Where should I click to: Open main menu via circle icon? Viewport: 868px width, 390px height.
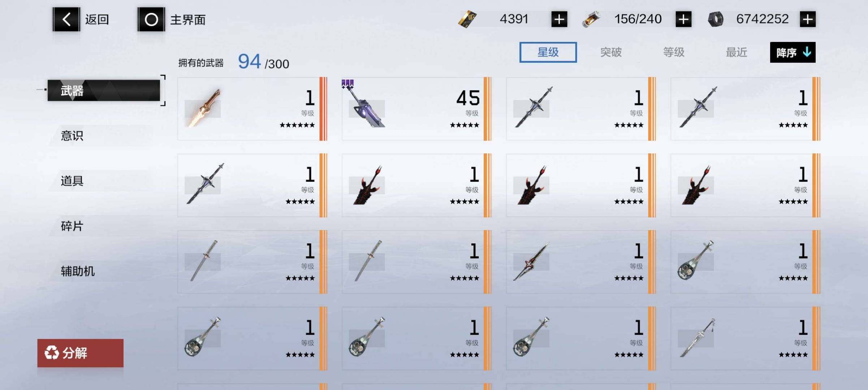pos(151,19)
